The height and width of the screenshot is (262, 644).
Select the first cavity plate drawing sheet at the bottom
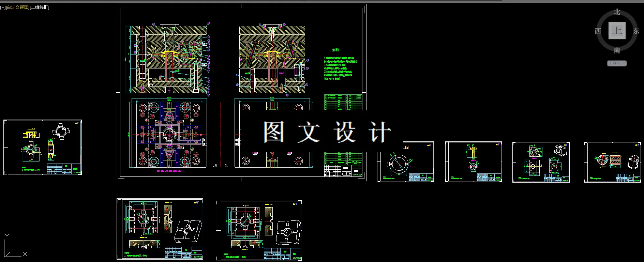click(160, 229)
